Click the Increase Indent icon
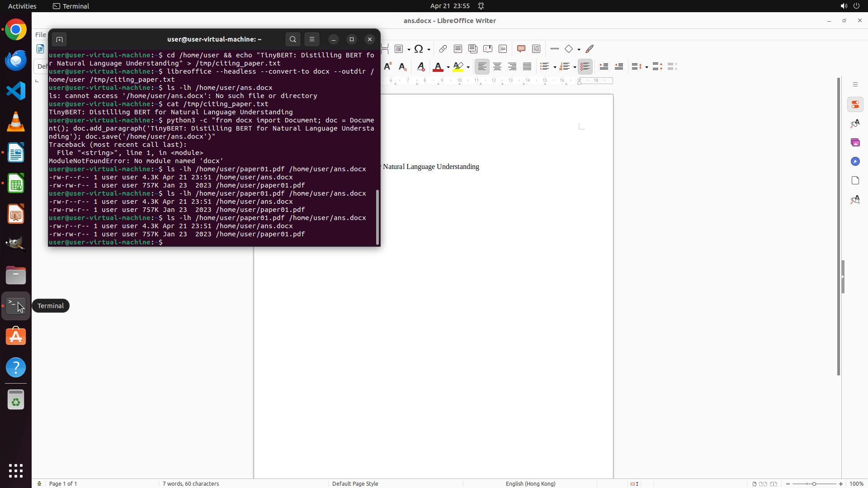This screenshot has height=488, width=868. [x=604, y=67]
